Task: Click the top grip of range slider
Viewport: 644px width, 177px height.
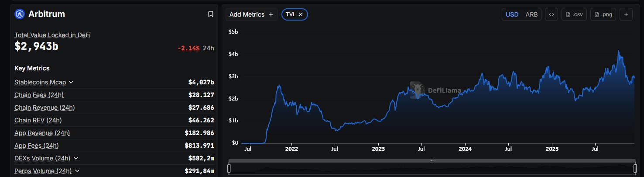Action: pos(432,161)
